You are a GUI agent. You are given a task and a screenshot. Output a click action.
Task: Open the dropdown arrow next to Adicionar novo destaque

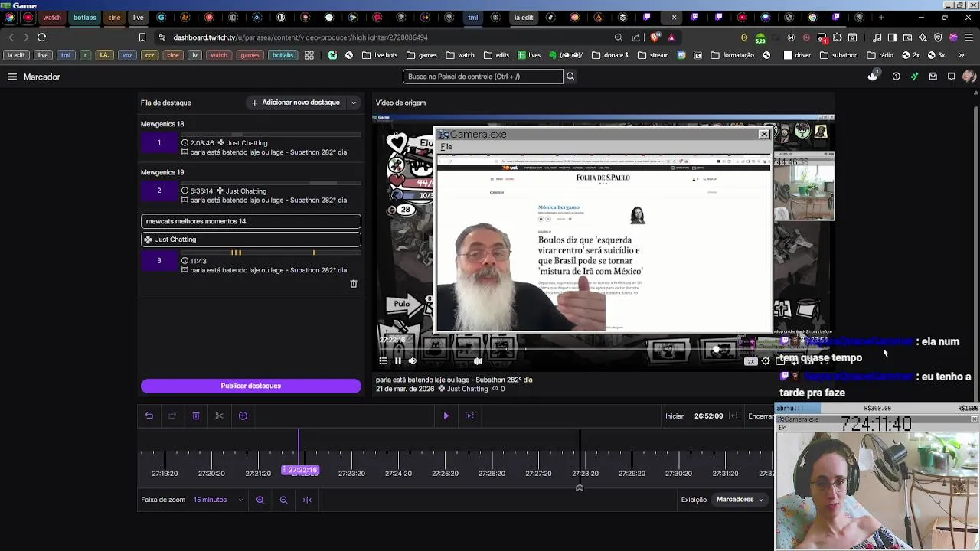pos(354,103)
